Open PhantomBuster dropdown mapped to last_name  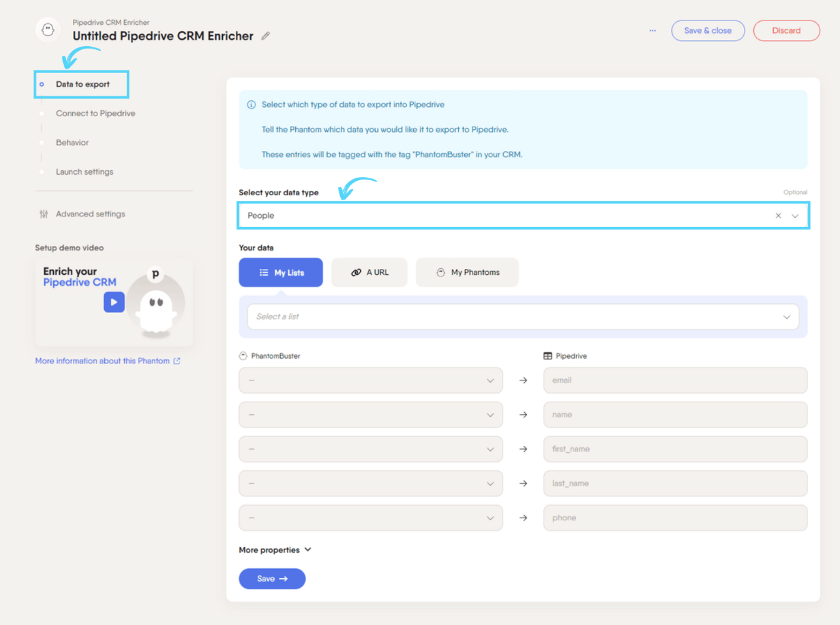click(x=371, y=483)
